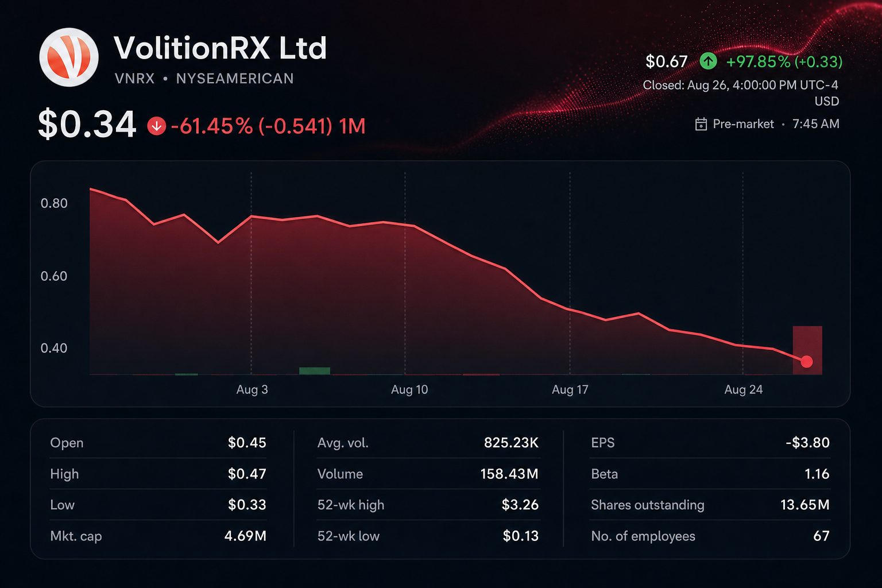Click the 52-wk low label
The width and height of the screenshot is (882, 588).
coord(348,536)
